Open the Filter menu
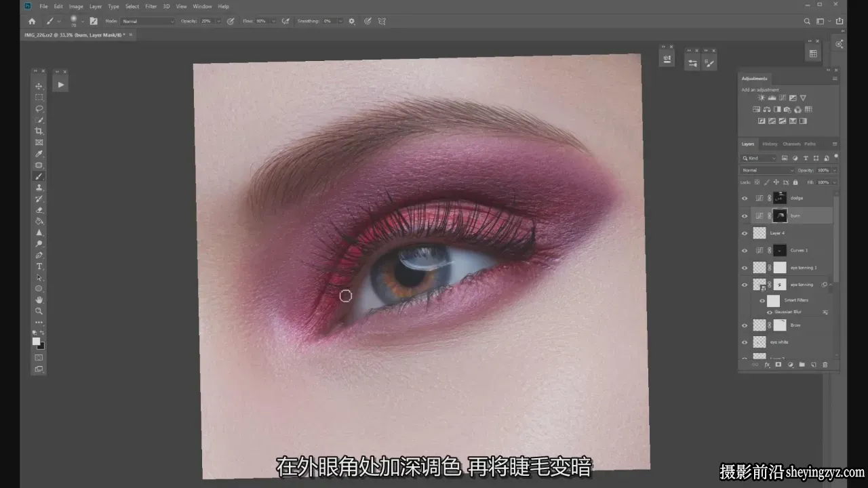The width and height of the screenshot is (868, 488). point(151,6)
